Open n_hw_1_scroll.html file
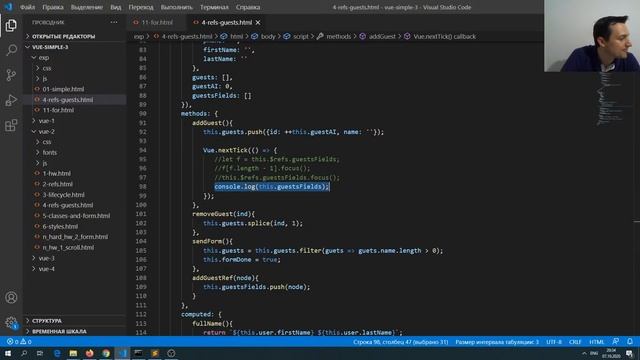The height and width of the screenshot is (360, 640). click(68, 247)
